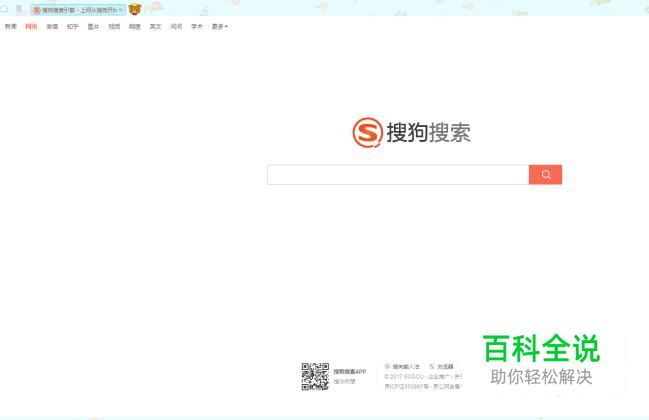
Task: Click the home icon in the browser toolbar
Action: click(4, 9)
